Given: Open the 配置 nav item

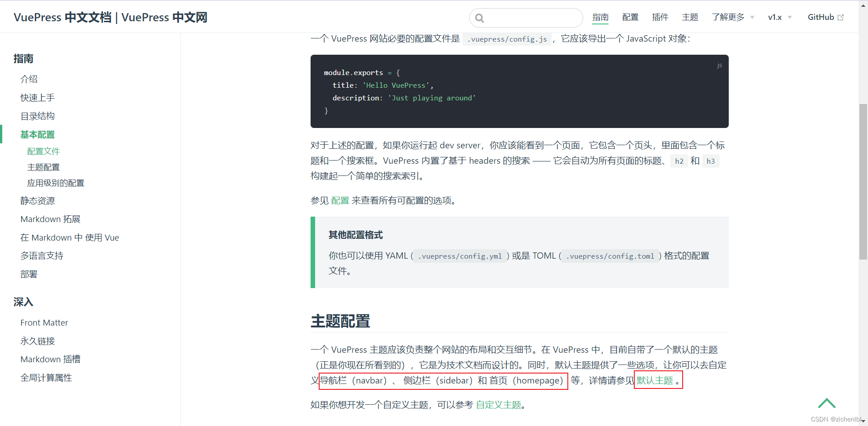Looking at the screenshot, I should click(630, 17).
